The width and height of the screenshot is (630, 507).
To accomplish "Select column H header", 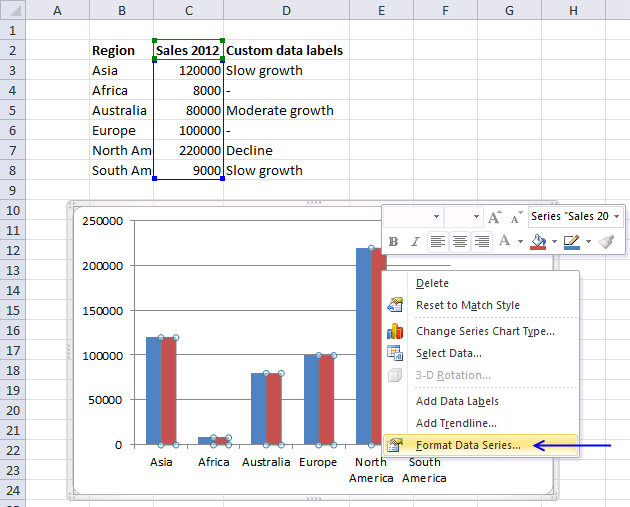I will click(x=573, y=10).
